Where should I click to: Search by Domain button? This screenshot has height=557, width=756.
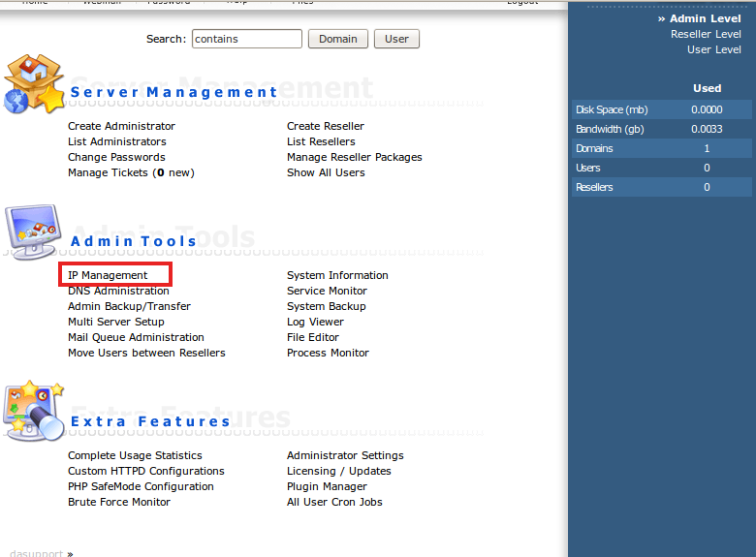(338, 39)
